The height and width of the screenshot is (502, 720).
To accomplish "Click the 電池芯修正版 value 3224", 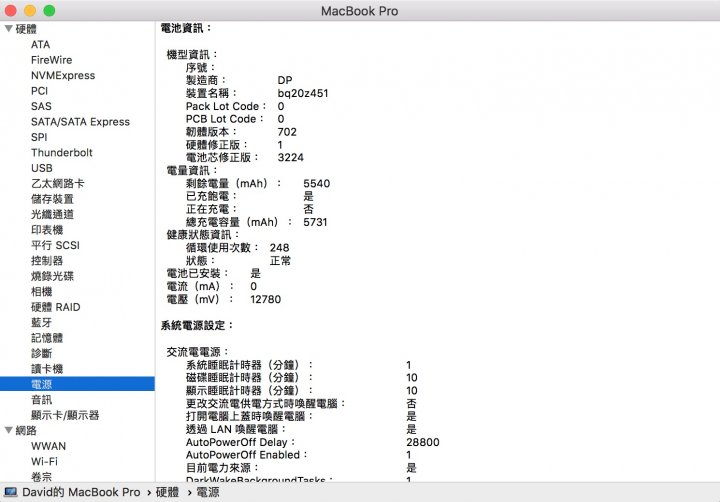I will pos(291,158).
